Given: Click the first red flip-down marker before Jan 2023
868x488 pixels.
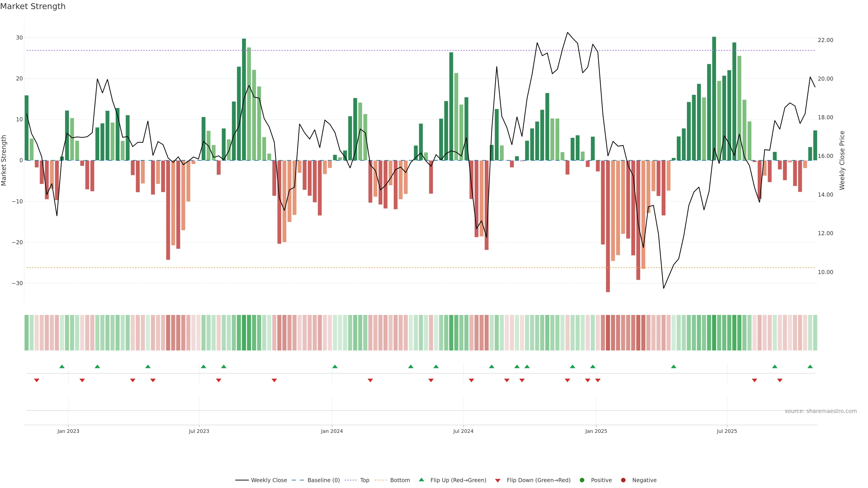Looking at the screenshot, I should (x=37, y=380).
